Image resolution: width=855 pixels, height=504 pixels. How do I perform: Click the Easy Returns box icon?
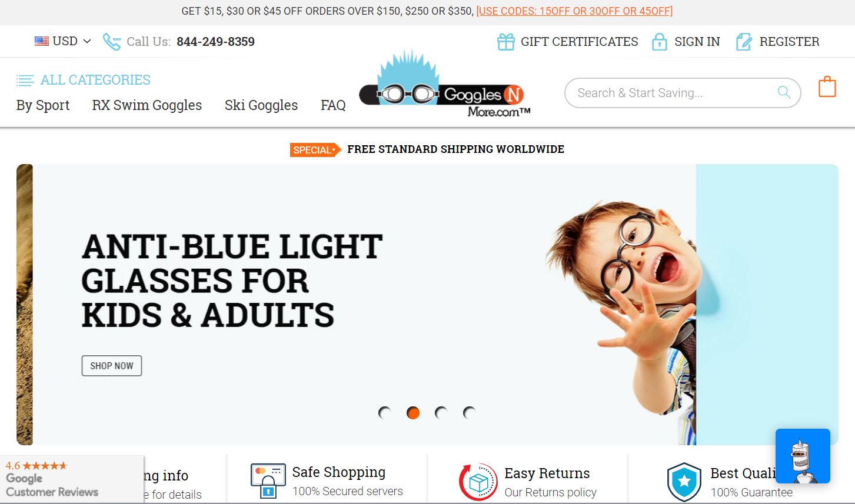coord(478,482)
